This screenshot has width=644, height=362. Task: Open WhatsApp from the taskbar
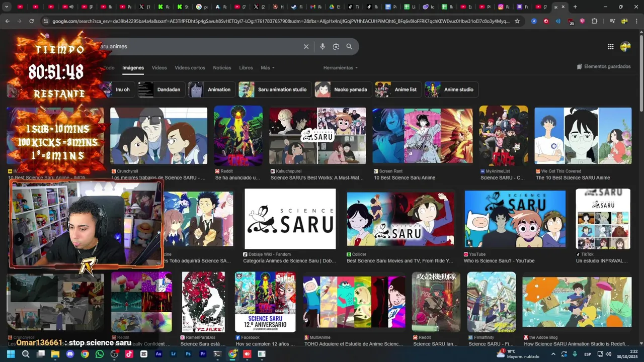click(x=99, y=354)
